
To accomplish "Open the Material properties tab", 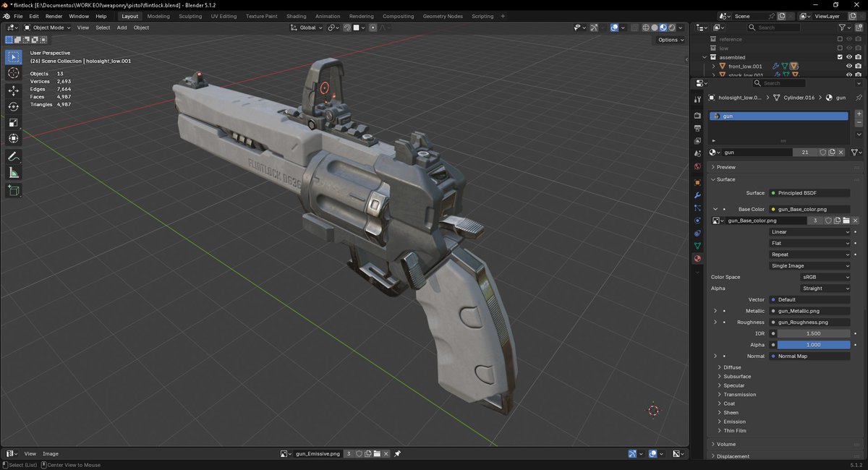I will pyautogui.click(x=697, y=258).
